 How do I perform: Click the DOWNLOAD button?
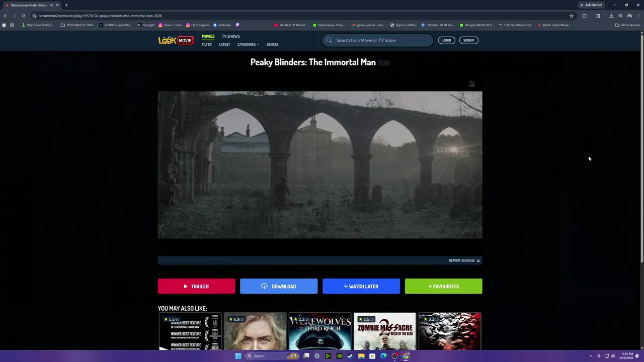point(279,286)
